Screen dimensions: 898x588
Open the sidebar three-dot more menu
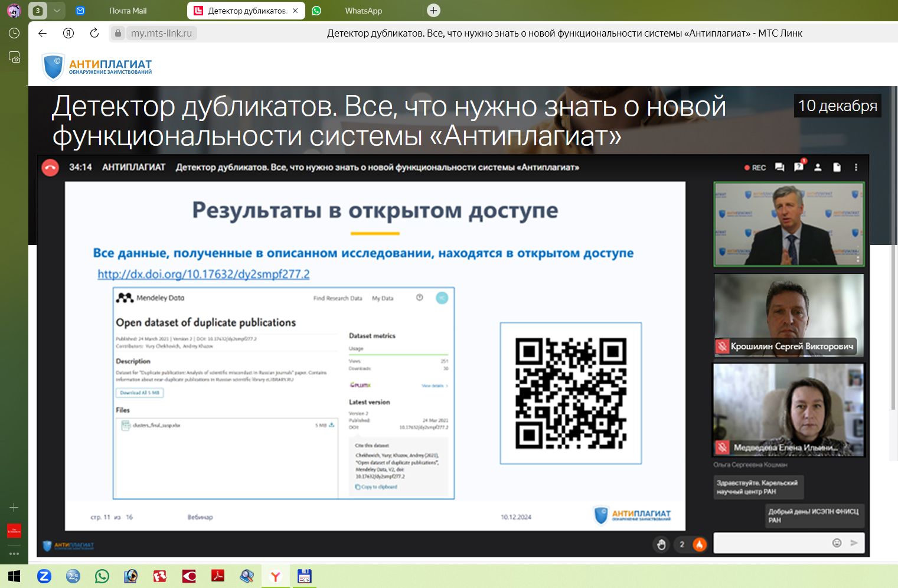pyautogui.click(x=14, y=554)
